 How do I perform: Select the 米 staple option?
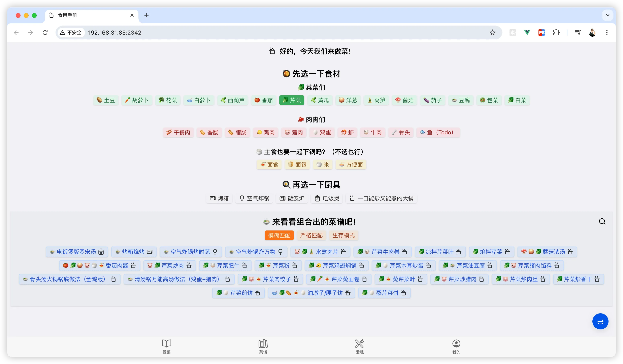[323, 165]
